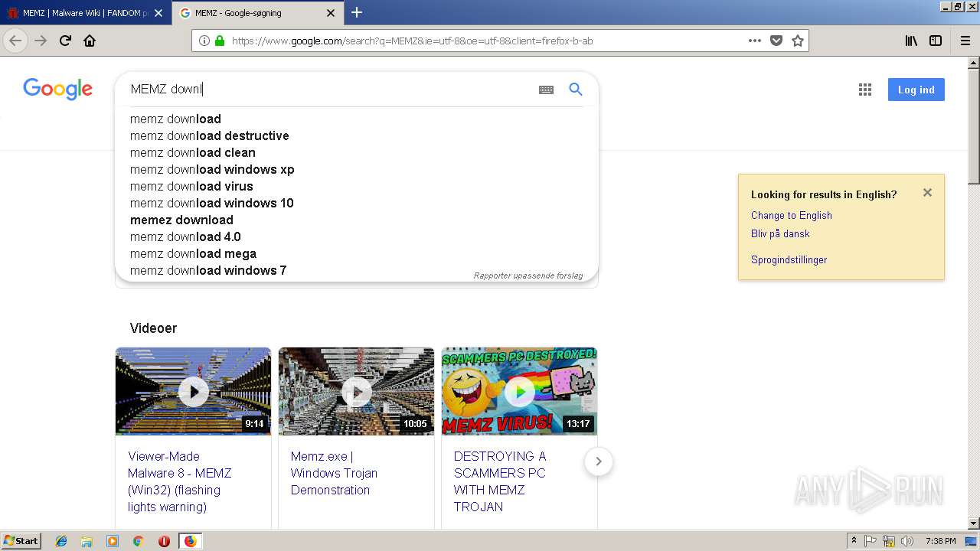Open the Google apps grid

pyautogui.click(x=865, y=90)
